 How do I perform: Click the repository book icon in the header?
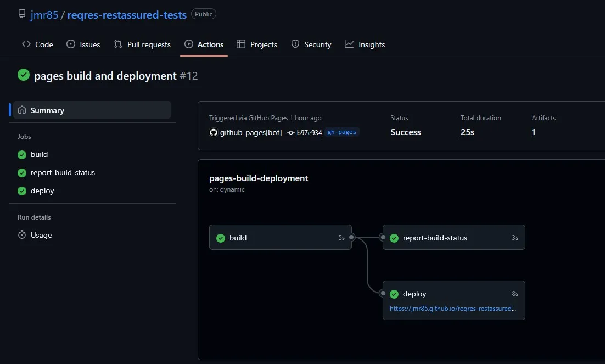[21, 14]
